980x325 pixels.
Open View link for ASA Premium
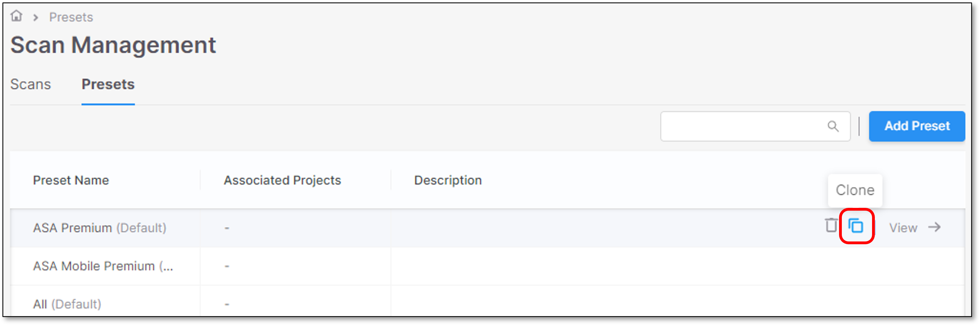tap(903, 228)
